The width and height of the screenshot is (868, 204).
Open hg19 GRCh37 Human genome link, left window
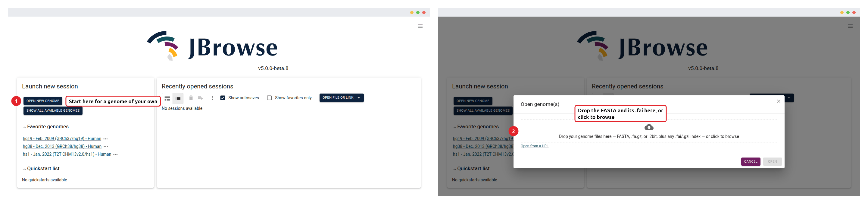[62, 139]
